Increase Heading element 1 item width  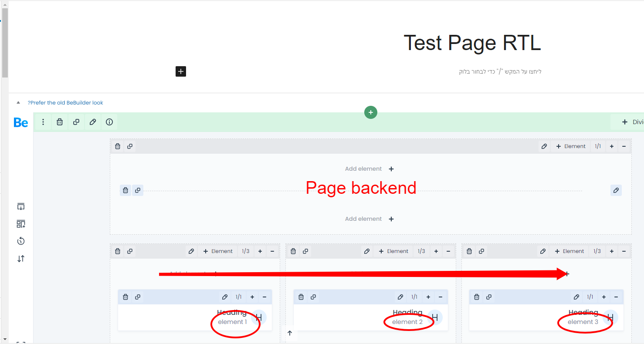coord(252,297)
